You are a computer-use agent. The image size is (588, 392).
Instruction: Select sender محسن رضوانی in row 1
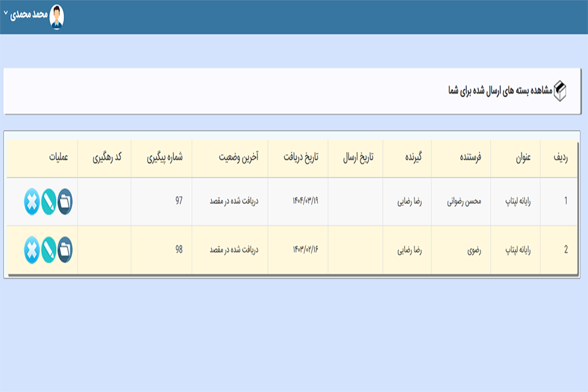point(463,202)
